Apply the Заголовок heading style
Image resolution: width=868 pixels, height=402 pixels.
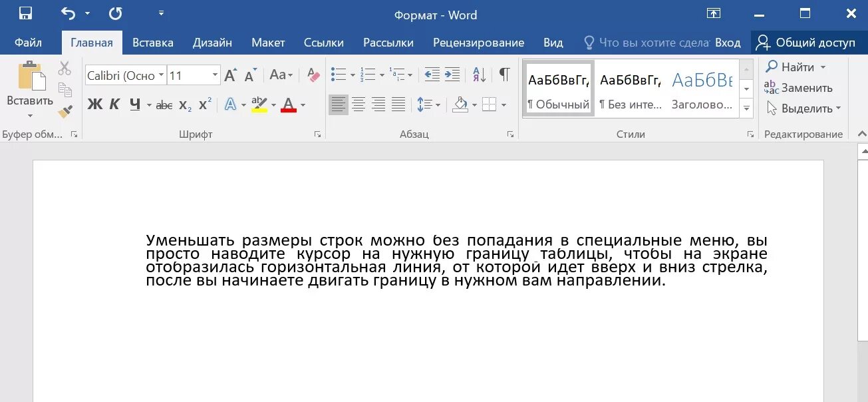click(x=702, y=88)
